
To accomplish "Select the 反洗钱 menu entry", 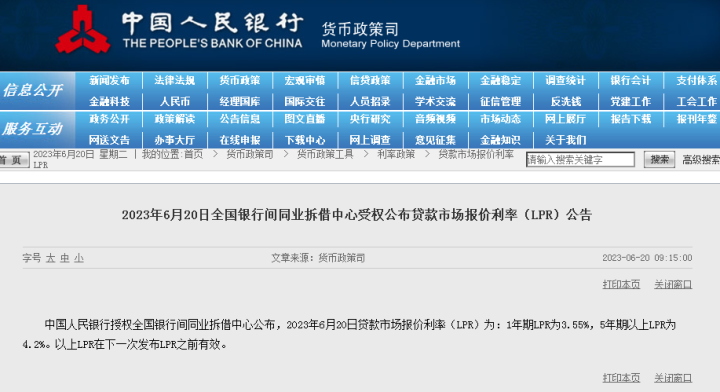I will (x=566, y=101).
